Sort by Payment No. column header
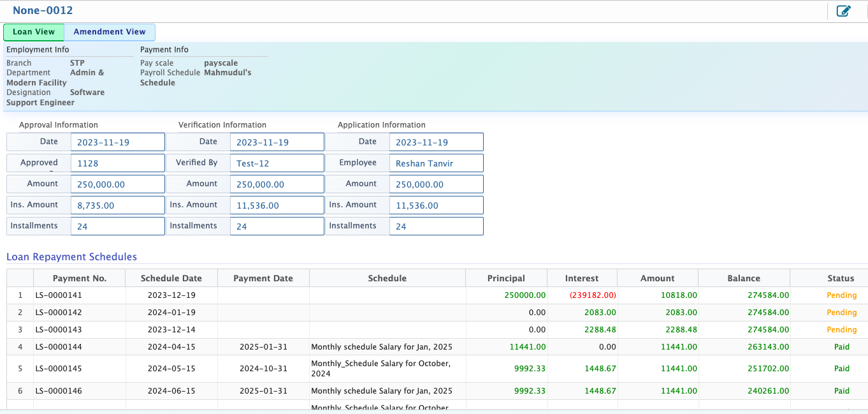The width and height of the screenshot is (868, 414). pyautogui.click(x=80, y=278)
